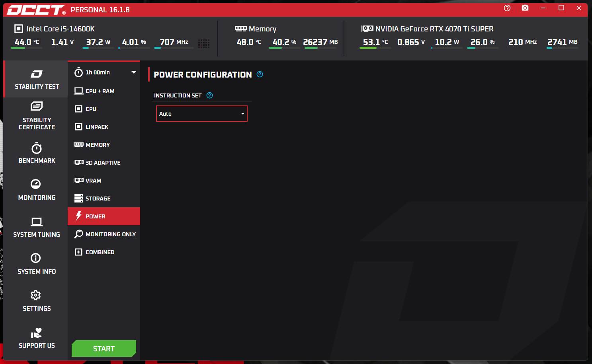This screenshot has height=364, width=592.
Task: Select the Memory test
Action: tap(104, 145)
